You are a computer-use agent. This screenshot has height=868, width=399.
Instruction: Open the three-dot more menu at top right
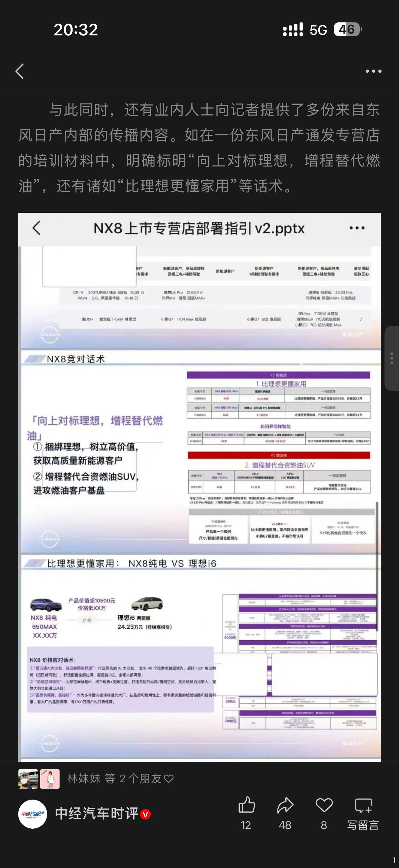click(373, 71)
